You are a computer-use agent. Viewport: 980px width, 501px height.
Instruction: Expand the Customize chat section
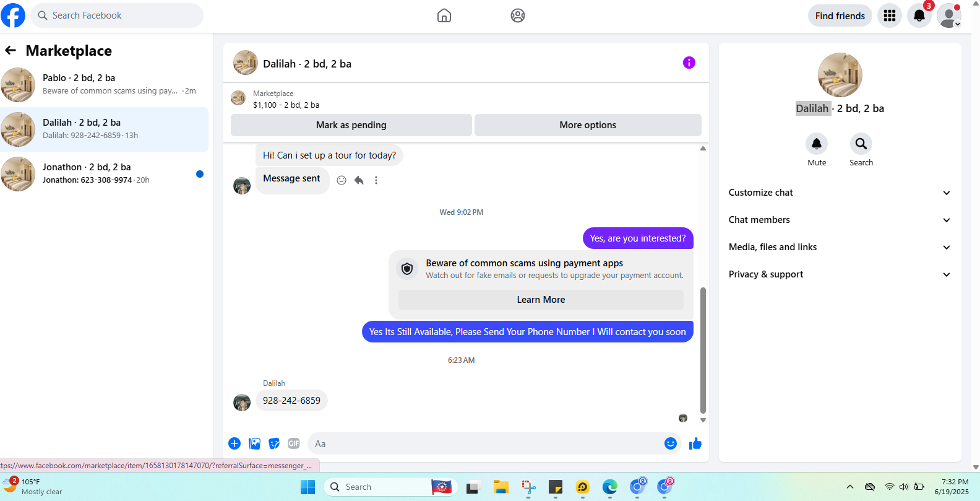point(840,193)
